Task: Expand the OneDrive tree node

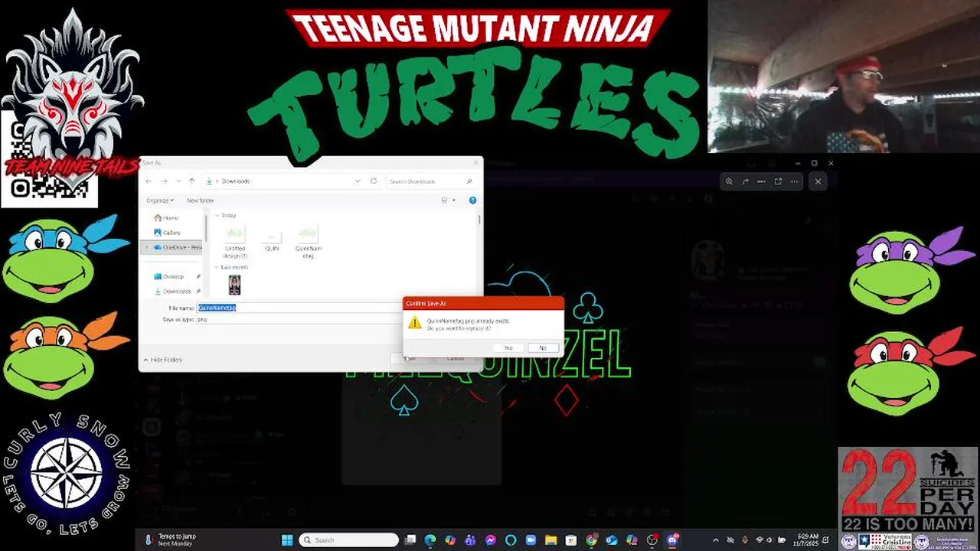Action: click(146, 247)
